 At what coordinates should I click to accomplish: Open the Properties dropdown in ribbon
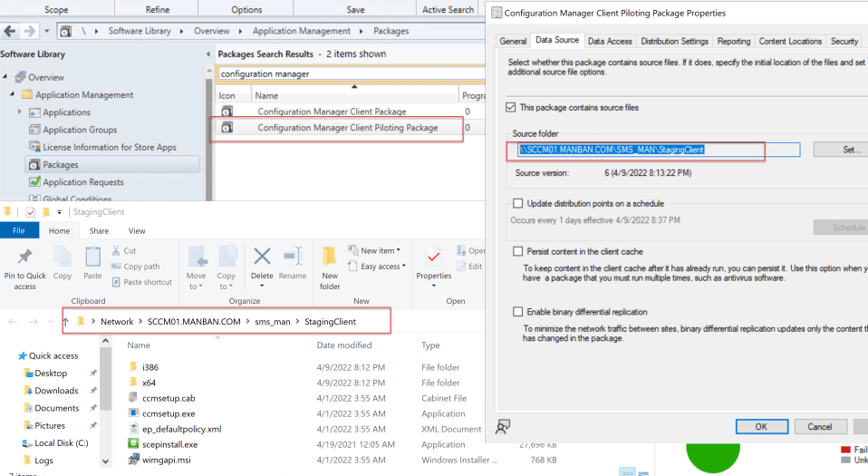[x=433, y=286]
